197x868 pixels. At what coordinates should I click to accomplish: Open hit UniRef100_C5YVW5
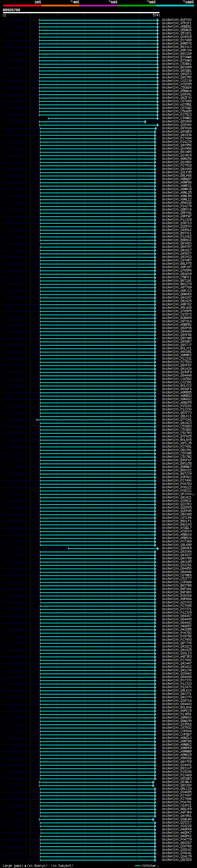[x=176, y=453]
